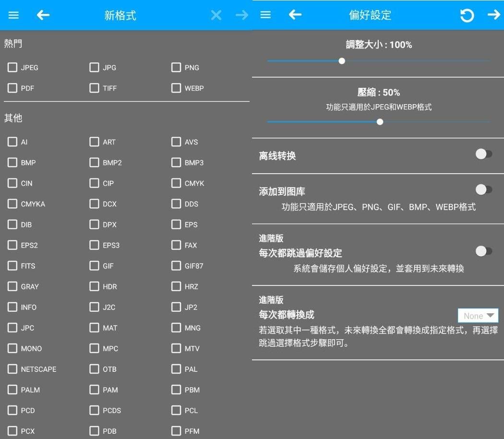The image size is (504, 439).
Task: Tick the WEBP format checkbox
Action: (176, 88)
